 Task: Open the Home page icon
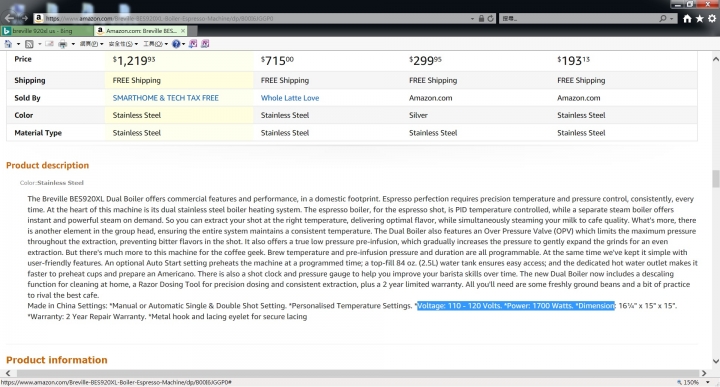pyautogui.click(x=687, y=18)
